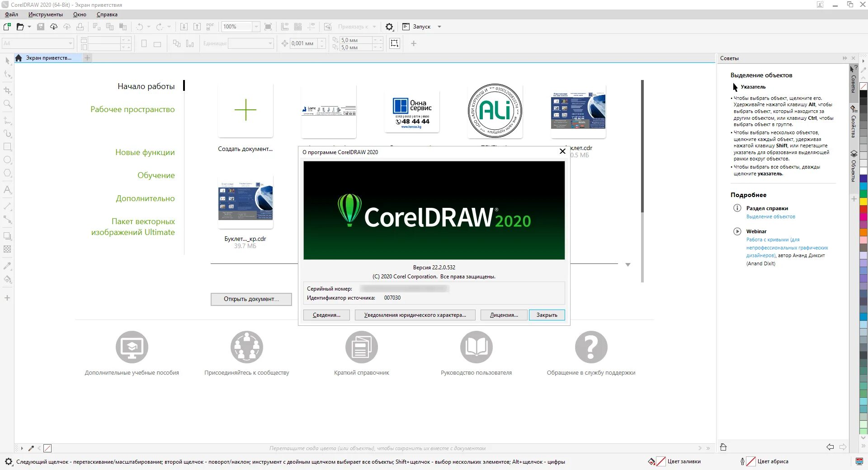Screen dimensions: 868x470
Task: Open the Запуск launch dropdown
Action: [439, 27]
